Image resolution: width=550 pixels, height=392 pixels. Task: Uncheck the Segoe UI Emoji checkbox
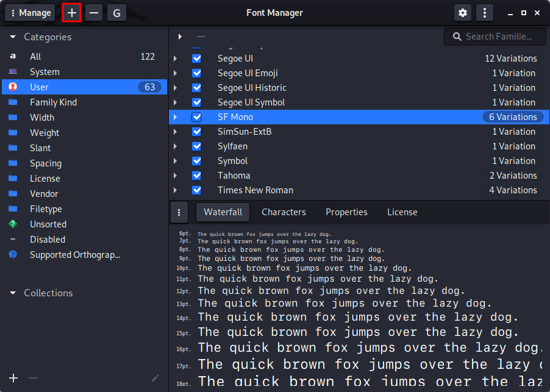[x=196, y=73]
